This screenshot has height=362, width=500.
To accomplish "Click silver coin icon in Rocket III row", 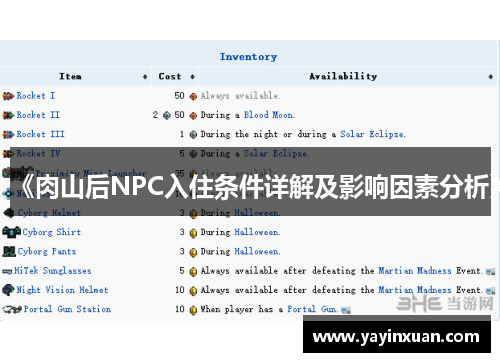I will [193, 135].
